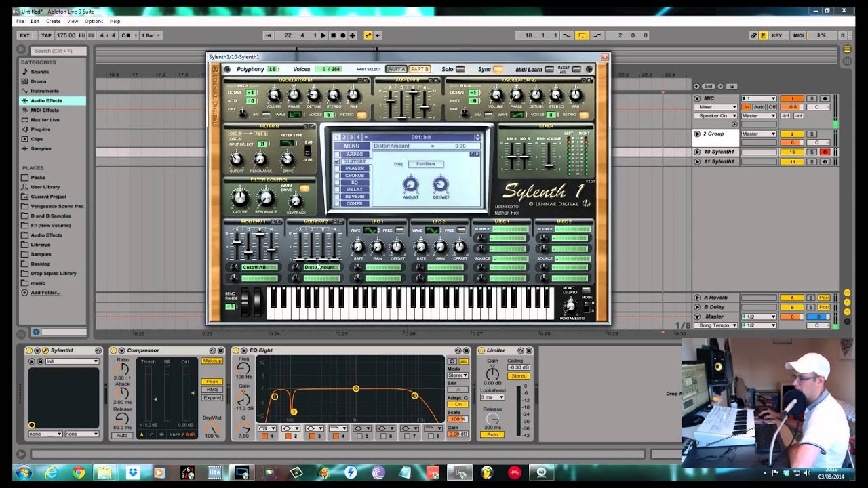Click the Sylenth1 MAIN VOLUME slider
Viewport: 868px width, 488px height.
(x=547, y=156)
